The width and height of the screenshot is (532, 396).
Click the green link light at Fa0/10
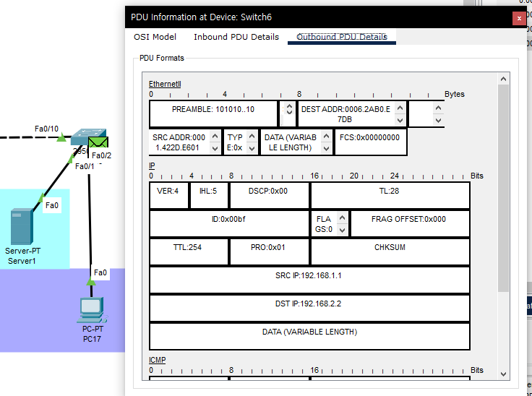click(61, 137)
